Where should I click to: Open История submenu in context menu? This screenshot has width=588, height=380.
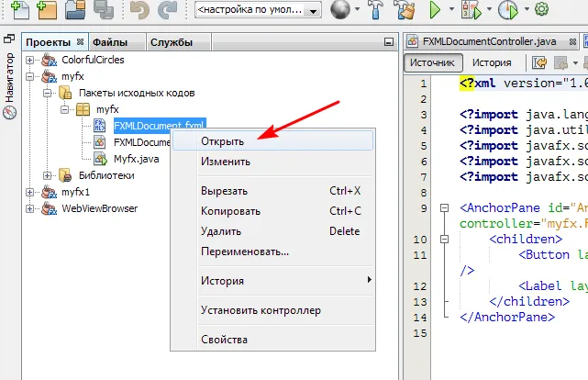click(273, 281)
